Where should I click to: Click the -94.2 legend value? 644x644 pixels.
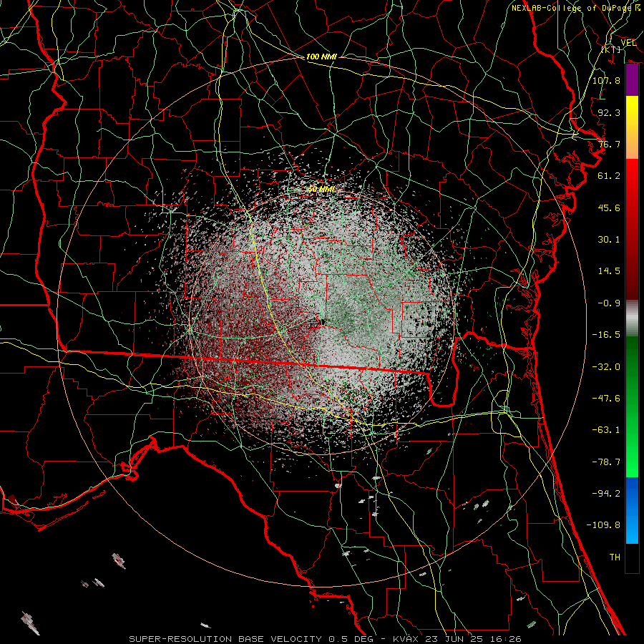click(607, 493)
